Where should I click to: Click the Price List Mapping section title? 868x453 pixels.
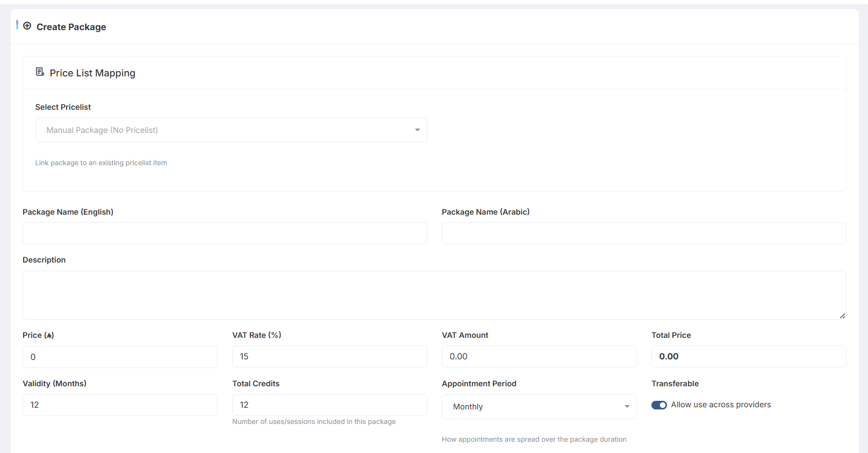[x=92, y=73]
